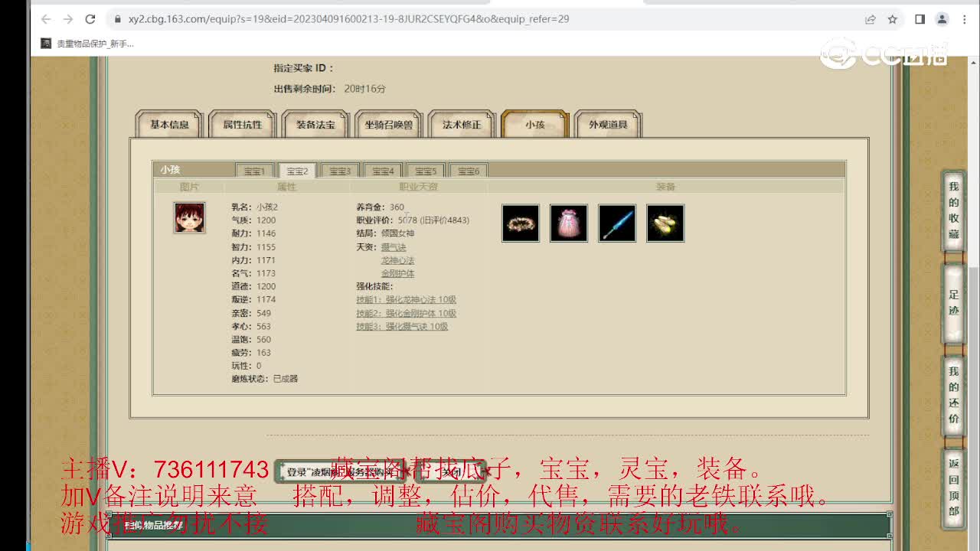Switch to the 基本信息 tab

[x=169, y=124]
